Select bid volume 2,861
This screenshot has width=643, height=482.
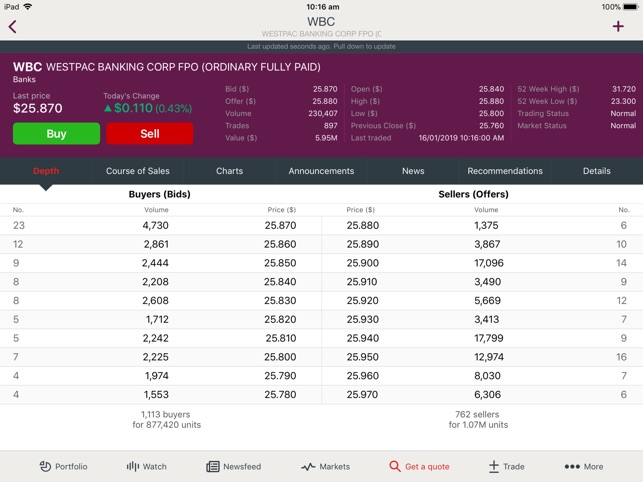[156, 244]
